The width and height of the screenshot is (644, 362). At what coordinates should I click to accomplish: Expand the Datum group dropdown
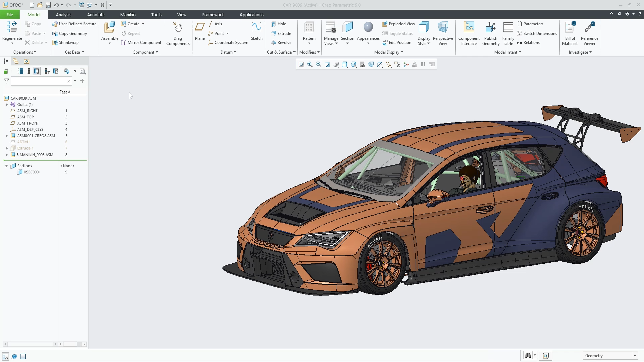point(228,52)
